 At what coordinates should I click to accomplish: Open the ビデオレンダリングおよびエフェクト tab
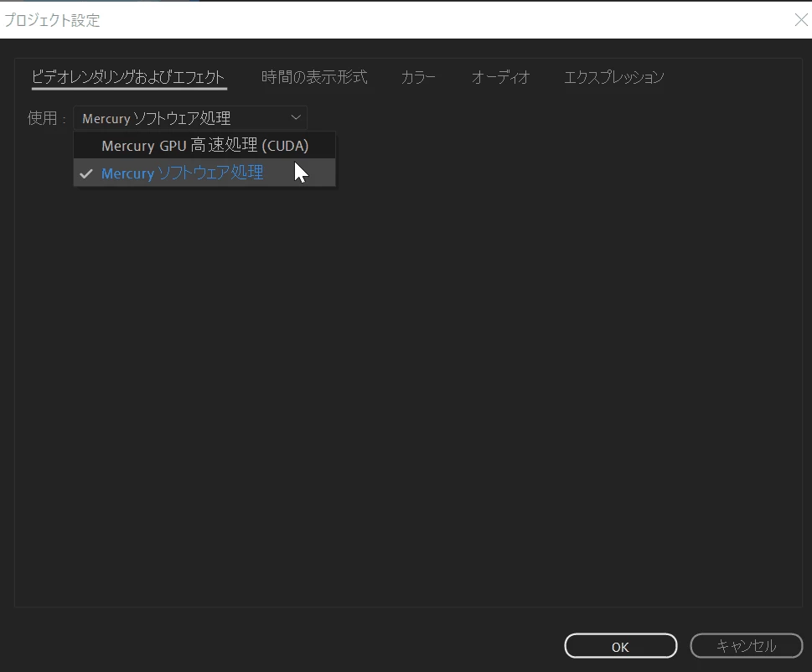point(128,78)
